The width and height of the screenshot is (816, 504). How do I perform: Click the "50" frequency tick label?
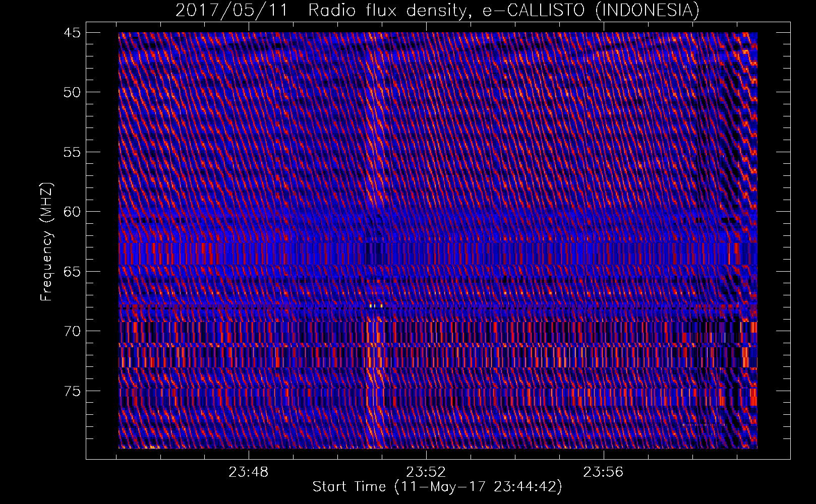point(72,92)
